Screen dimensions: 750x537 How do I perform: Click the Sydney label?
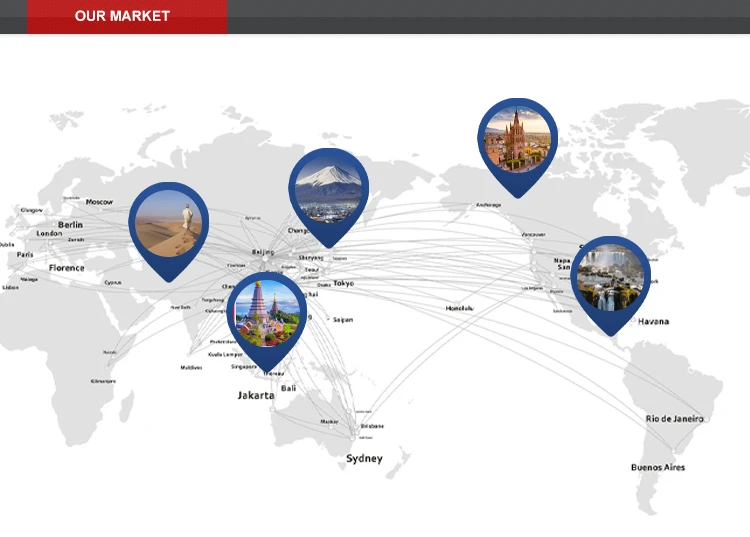[x=364, y=458]
